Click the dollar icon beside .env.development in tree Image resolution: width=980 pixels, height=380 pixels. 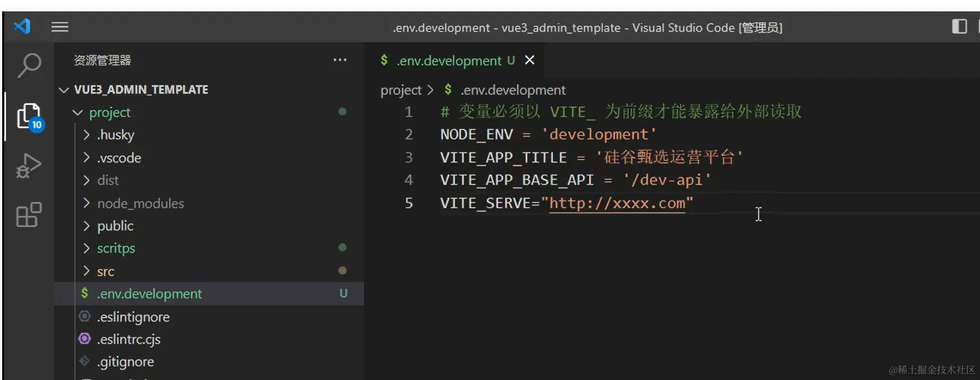(85, 293)
